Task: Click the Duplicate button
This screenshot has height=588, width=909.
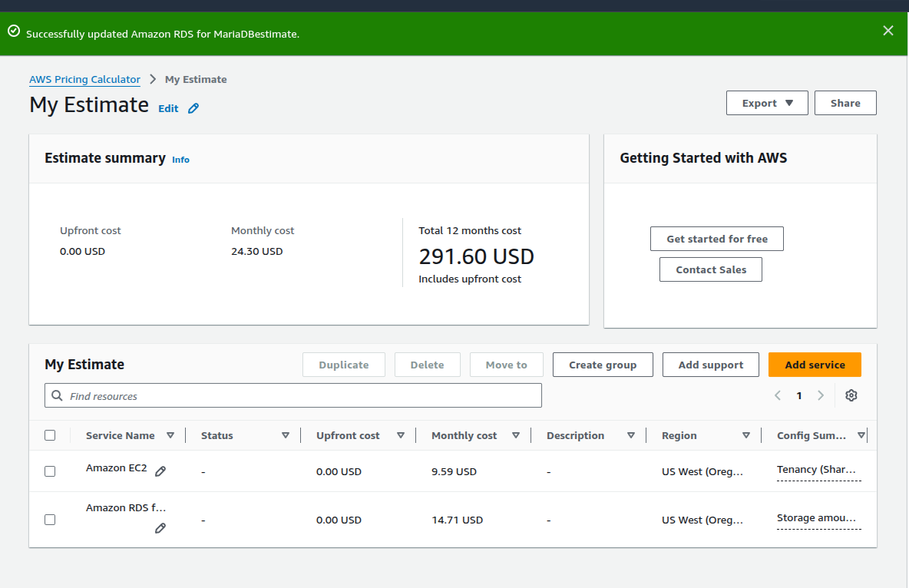Action: 344,365
